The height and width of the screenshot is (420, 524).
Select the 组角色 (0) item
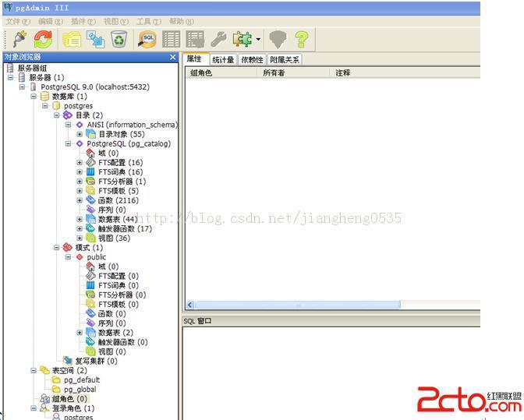pos(69,399)
